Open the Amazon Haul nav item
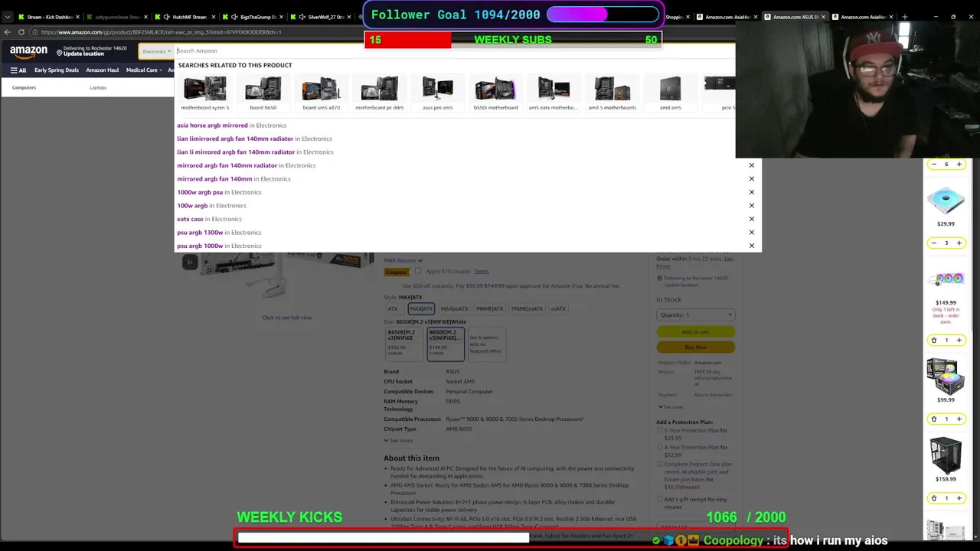 point(103,70)
